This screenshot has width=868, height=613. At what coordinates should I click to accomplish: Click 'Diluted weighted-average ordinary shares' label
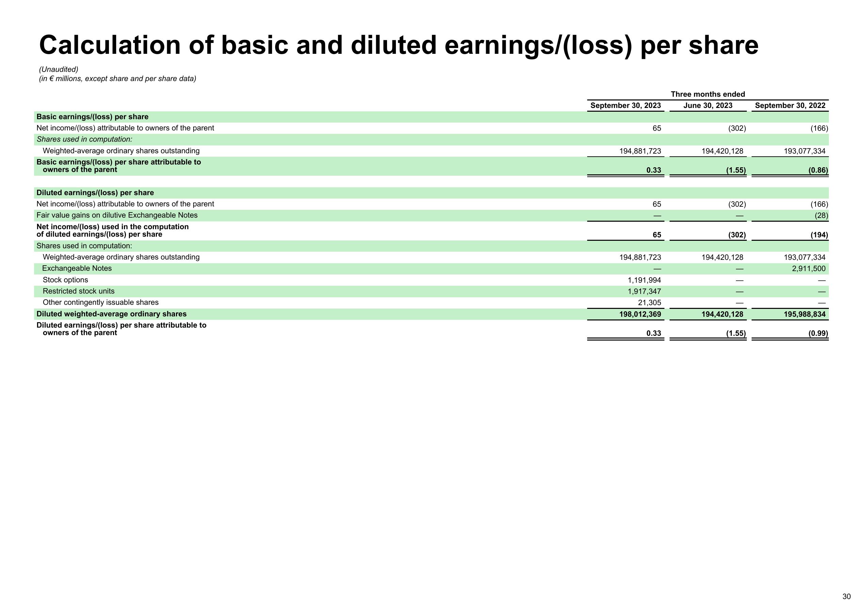click(112, 314)
